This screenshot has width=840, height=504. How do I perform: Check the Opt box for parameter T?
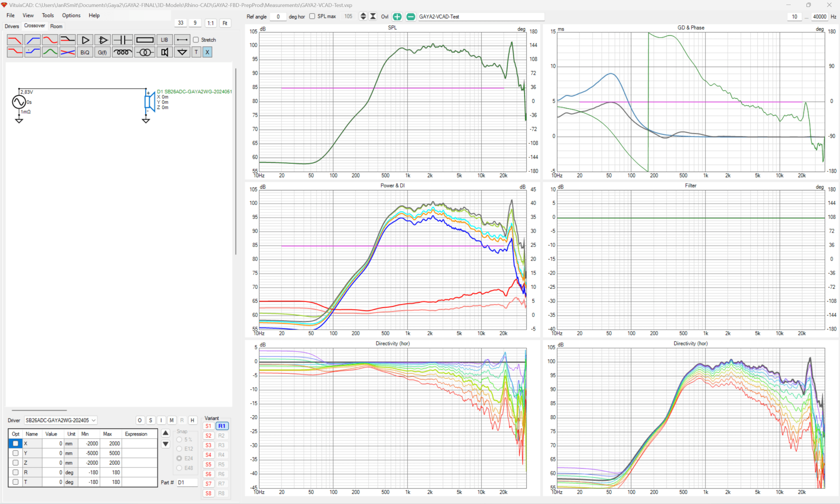click(x=16, y=482)
